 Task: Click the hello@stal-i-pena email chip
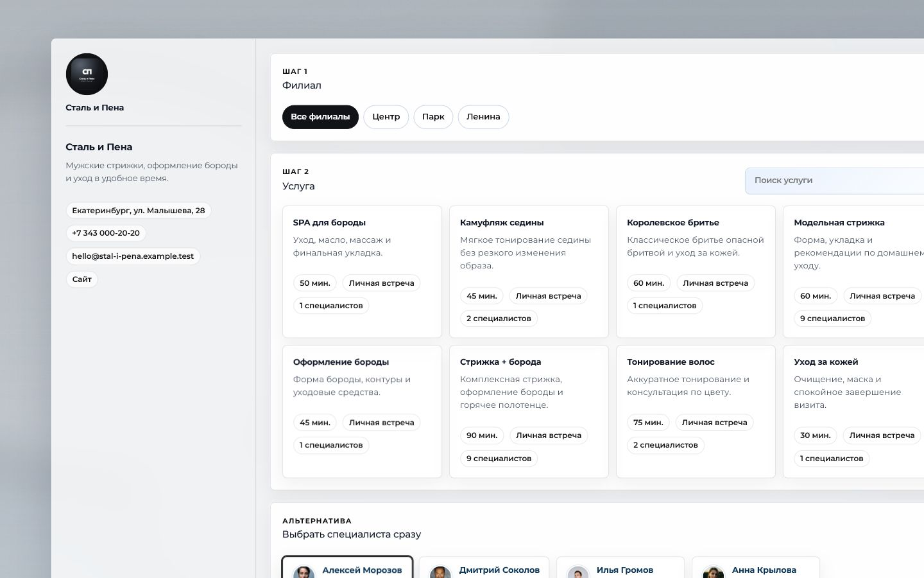[133, 256]
